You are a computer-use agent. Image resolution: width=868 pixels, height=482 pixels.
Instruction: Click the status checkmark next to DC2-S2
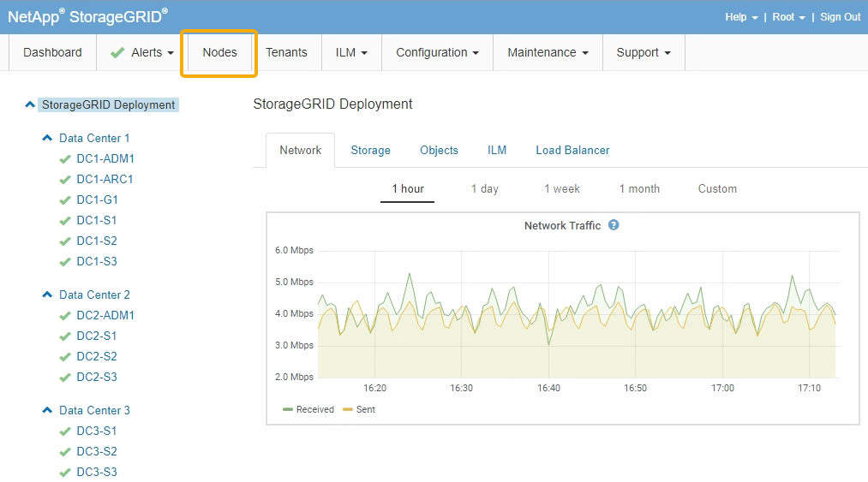pos(64,357)
